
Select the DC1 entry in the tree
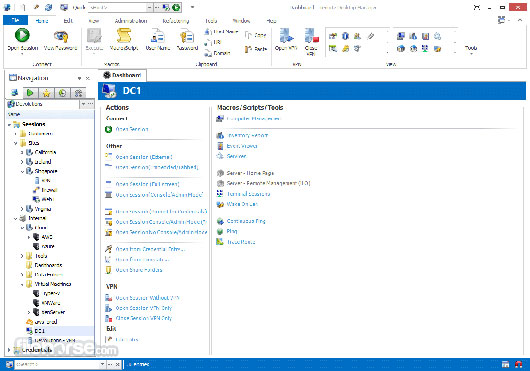point(40,331)
